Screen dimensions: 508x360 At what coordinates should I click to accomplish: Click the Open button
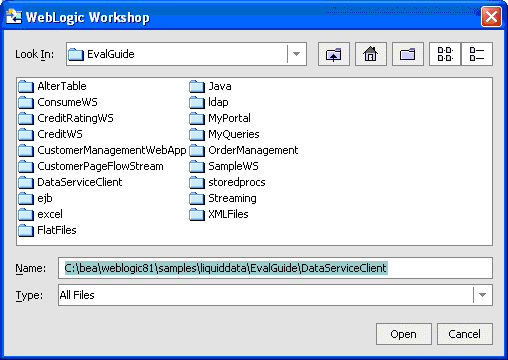(x=404, y=334)
